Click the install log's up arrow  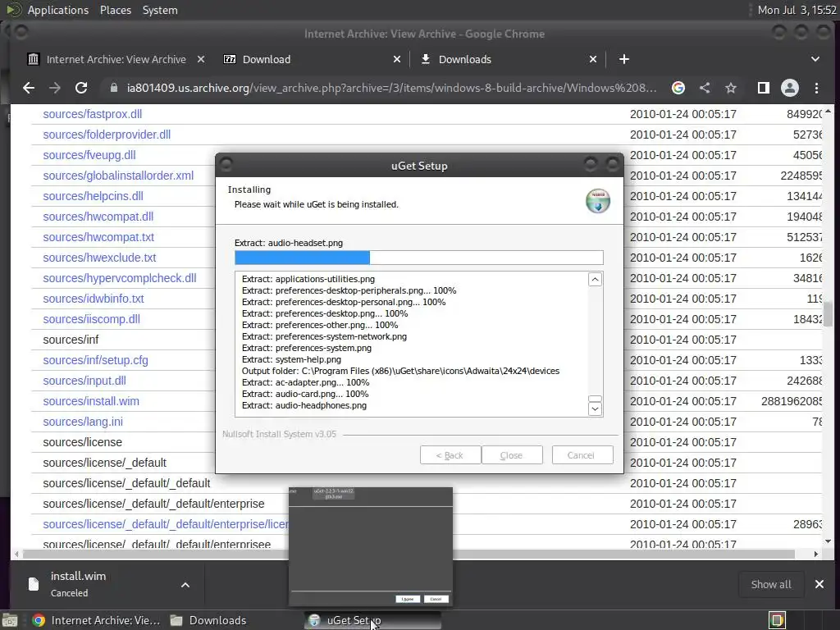[x=595, y=280]
